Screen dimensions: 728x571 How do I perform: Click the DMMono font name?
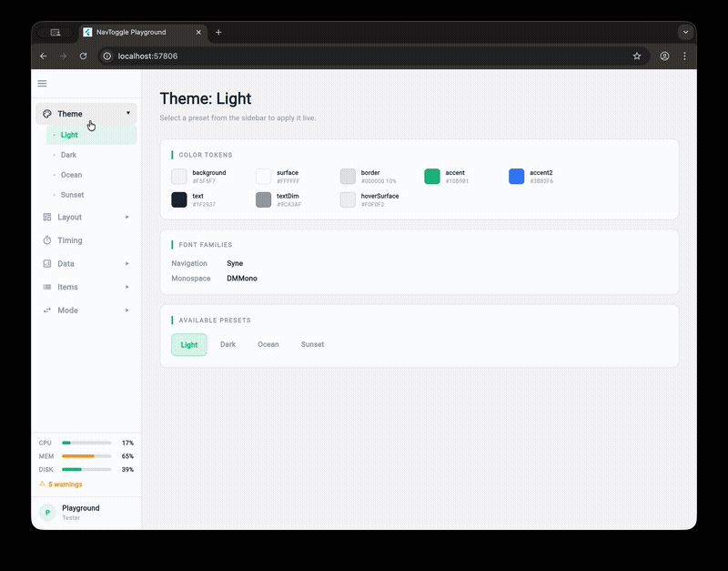click(242, 279)
